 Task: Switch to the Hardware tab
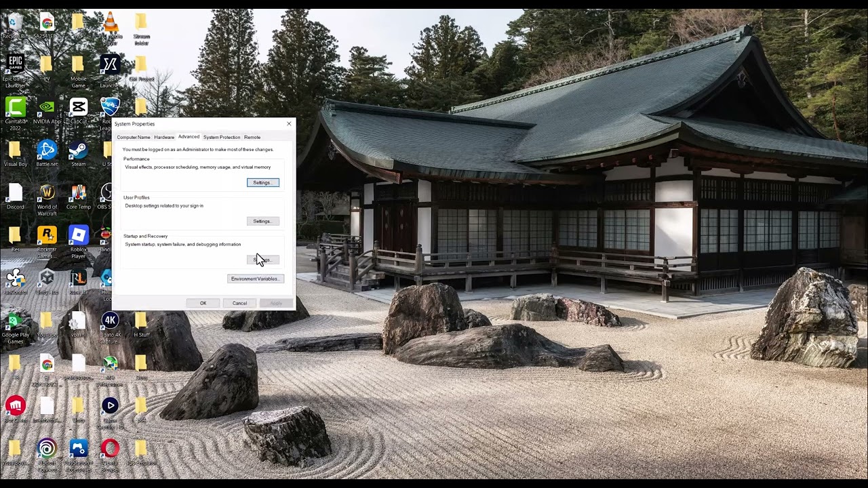[x=164, y=138]
